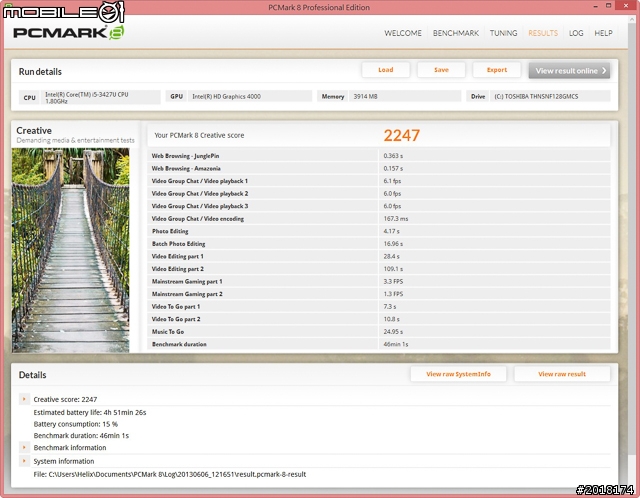The height and width of the screenshot is (498, 640).
Task: Select the Video Editing part 2 row
Action: (378, 269)
